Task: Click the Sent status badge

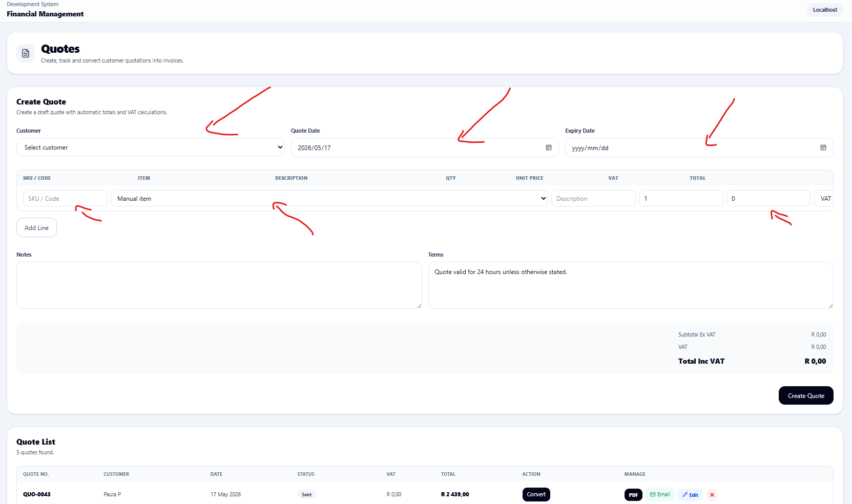Action: (x=306, y=495)
